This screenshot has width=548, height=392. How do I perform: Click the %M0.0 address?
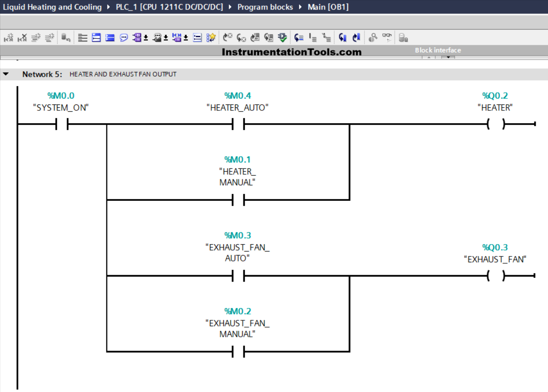click(x=61, y=96)
